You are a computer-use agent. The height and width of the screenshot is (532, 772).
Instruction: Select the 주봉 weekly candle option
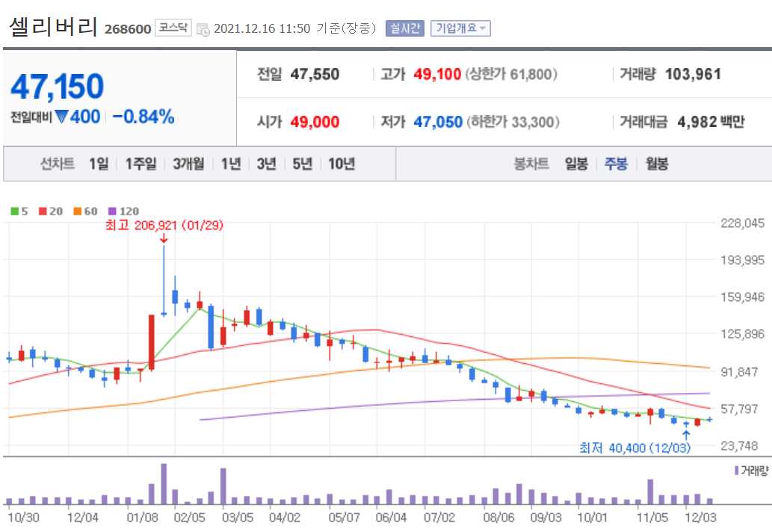(x=616, y=164)
